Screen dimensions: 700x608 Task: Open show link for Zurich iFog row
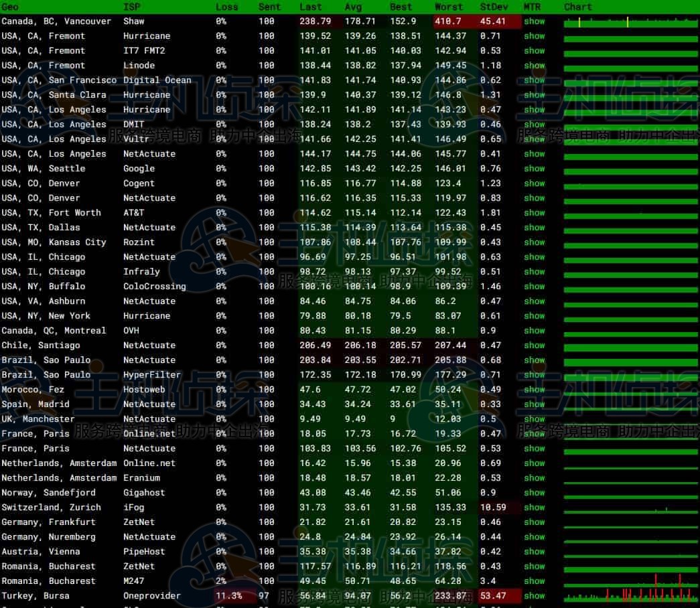pos(534,508)
